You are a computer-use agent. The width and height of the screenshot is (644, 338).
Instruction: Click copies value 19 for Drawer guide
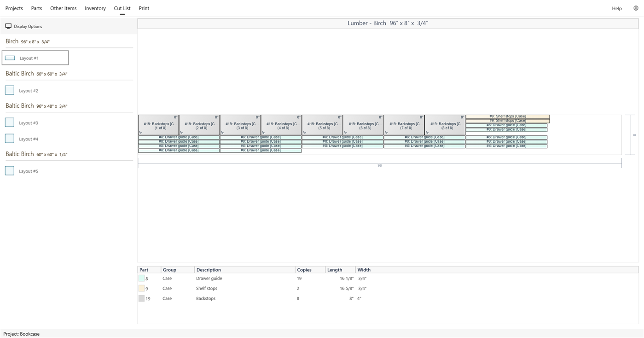click(299, 279)
